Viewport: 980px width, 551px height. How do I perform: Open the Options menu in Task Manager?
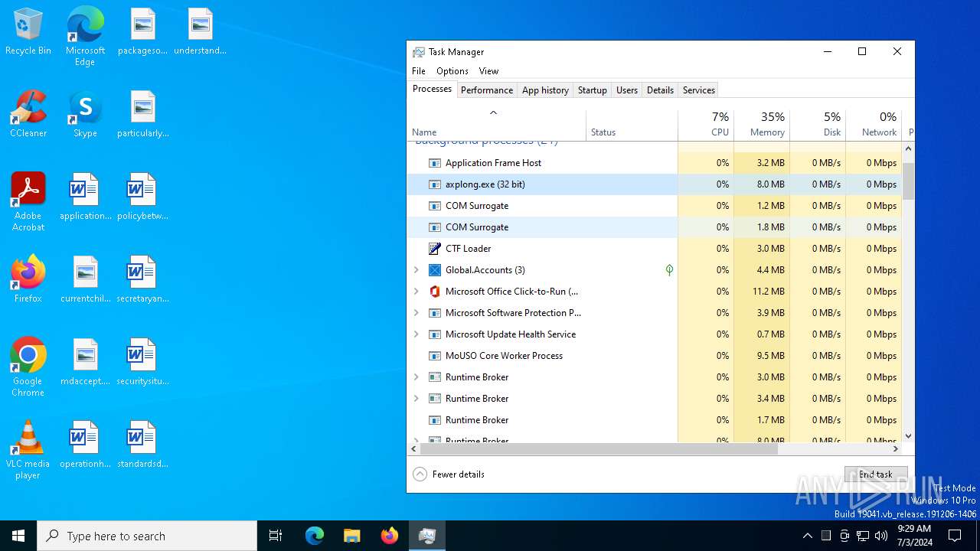452,71
